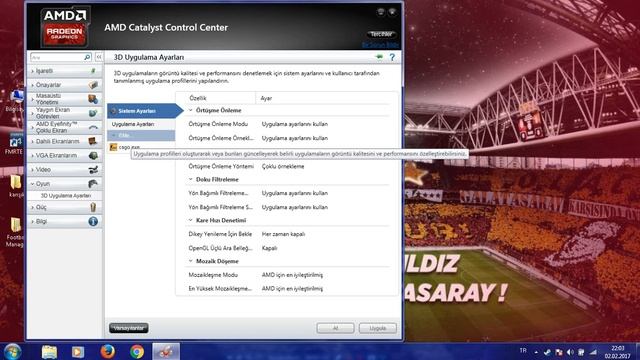Change the En Yüksek Mozaikleşme value

tap(292, 289)
